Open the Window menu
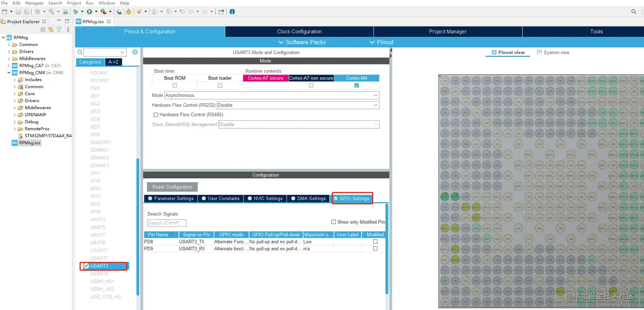644x310 pixels. tap(106, 3)
